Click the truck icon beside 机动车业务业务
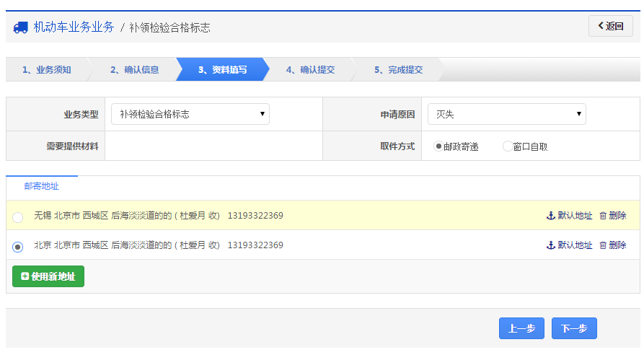 point(20,27)
